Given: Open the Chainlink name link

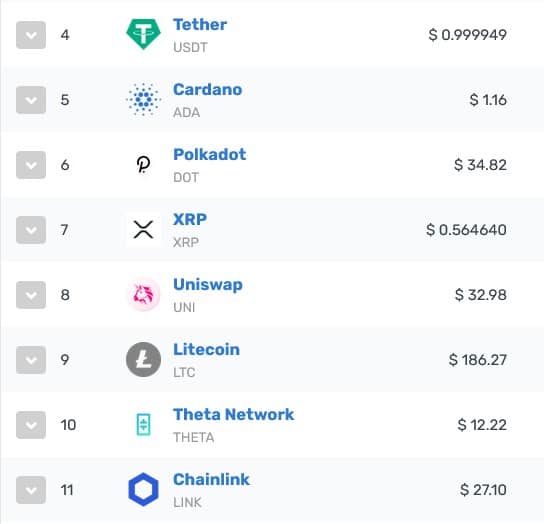Looking at the screenshot, I should tap(211, 479).
